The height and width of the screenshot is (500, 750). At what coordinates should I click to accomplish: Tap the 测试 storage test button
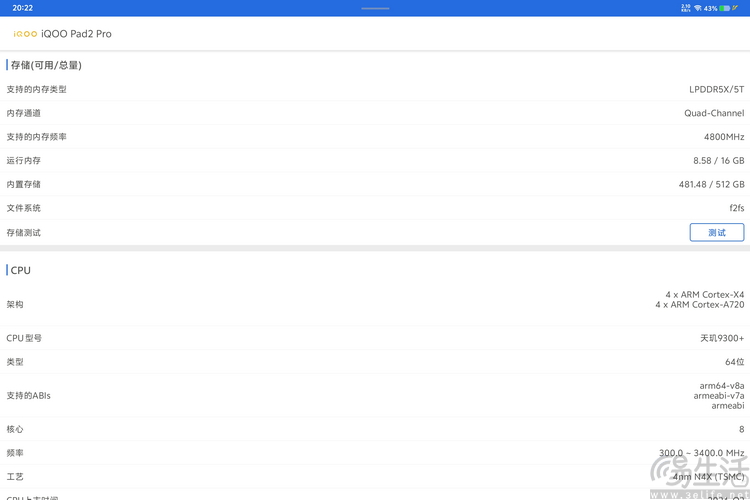717,233
